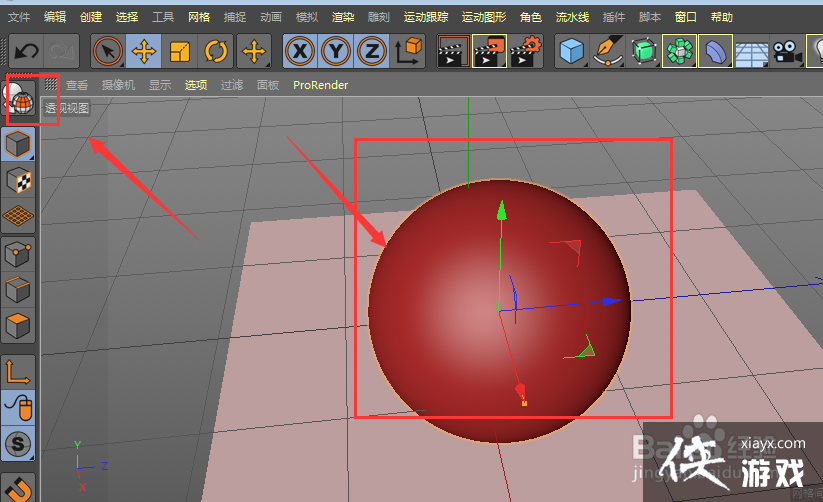This screenshot has height=502, width=823.
Task: Expand the Cube primitive objects flyout
Action: click(572, 51)
